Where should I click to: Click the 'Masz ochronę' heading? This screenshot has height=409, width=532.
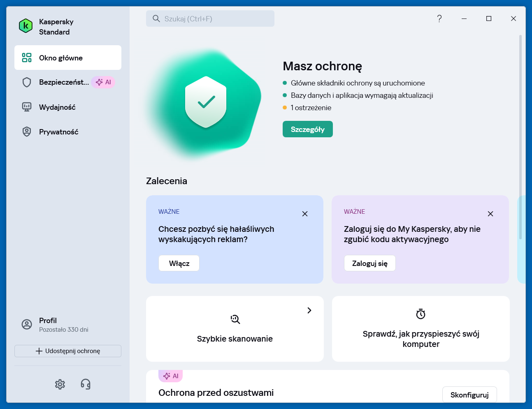coord(323,66)
